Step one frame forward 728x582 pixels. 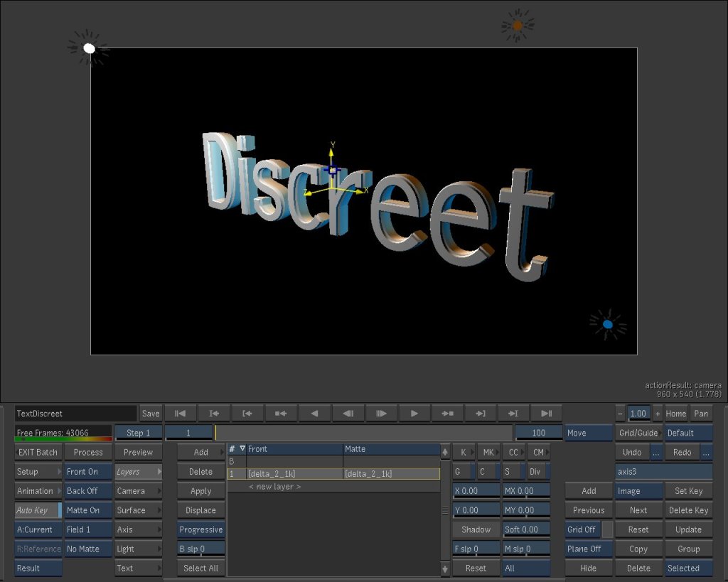click(x=381, y=414)
